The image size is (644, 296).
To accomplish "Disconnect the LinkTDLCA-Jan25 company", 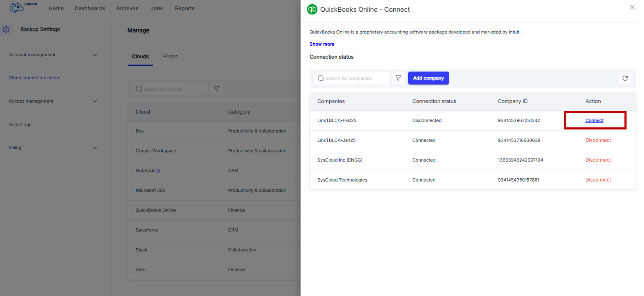I will 598,140.
